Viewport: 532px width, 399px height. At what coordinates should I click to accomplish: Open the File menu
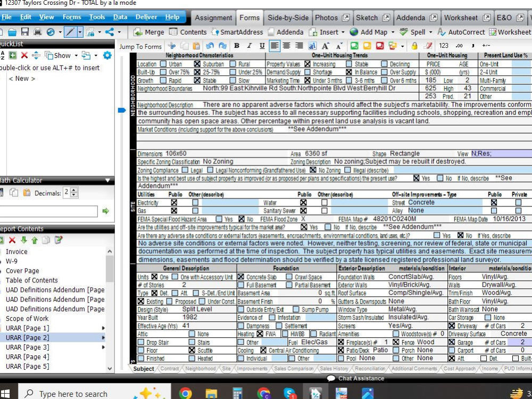[6, 17]
